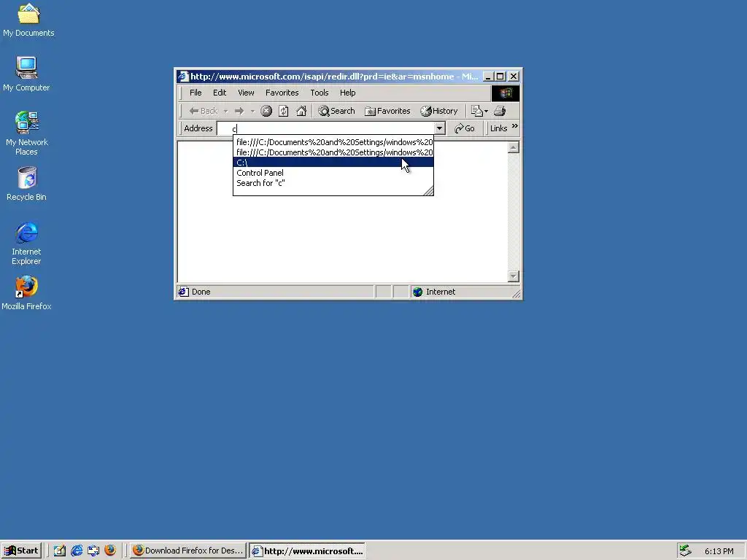The width and height of the screenshot is (747, 560).
Task: Click the Back button in IE toolbar
Action: 204,111
